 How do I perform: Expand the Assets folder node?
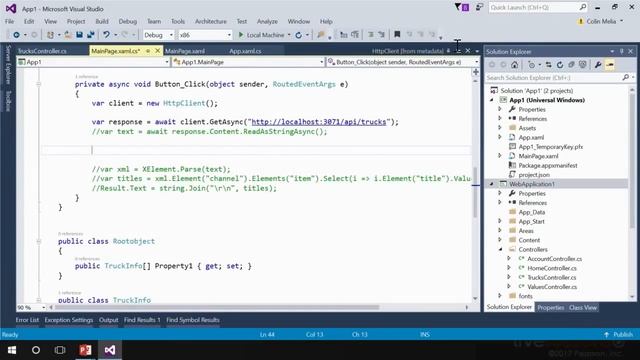click(500, 128)
